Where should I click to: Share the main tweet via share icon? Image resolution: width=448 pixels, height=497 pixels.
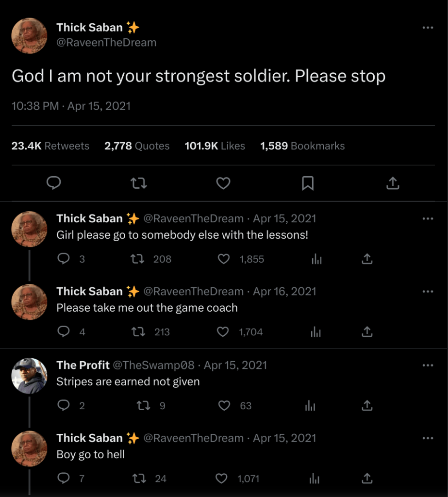coord(393,183)
